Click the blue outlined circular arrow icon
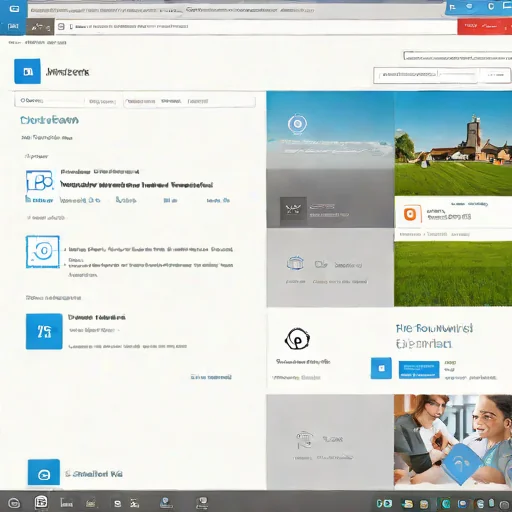 (x=43, y=252)
